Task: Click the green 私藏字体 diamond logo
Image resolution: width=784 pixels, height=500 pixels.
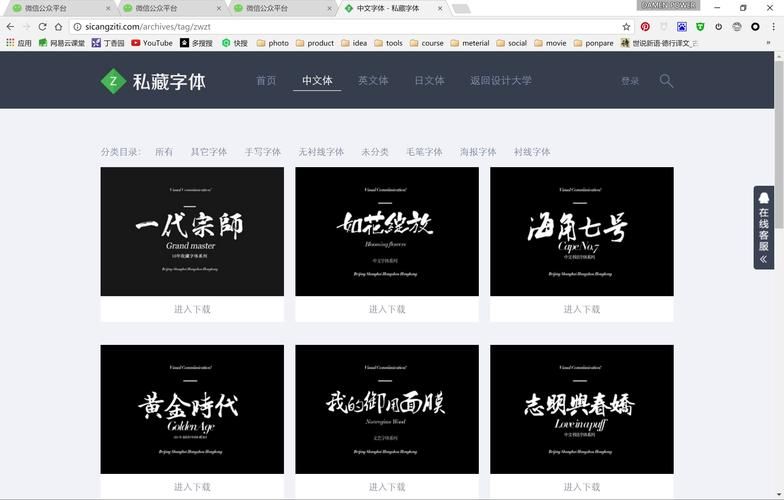Action: [x=114, y=81]
